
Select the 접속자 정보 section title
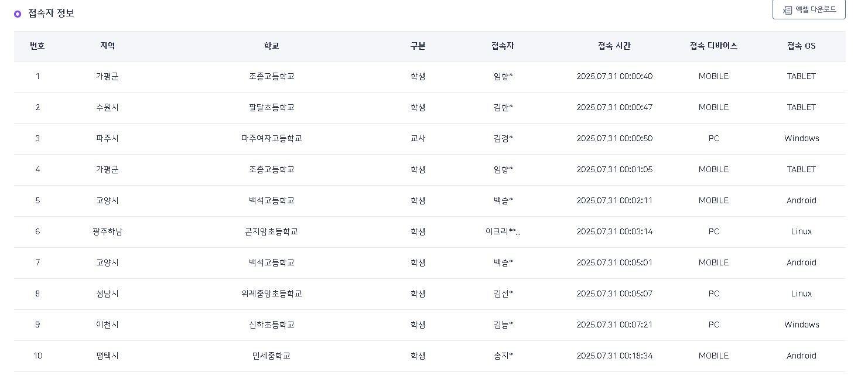51,13
